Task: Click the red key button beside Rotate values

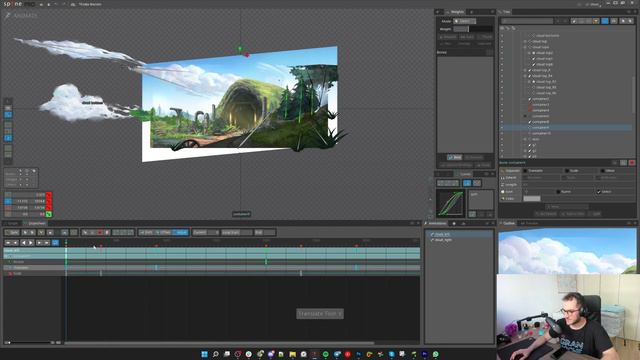Action: pyautogui.click(x=49, y=195)
